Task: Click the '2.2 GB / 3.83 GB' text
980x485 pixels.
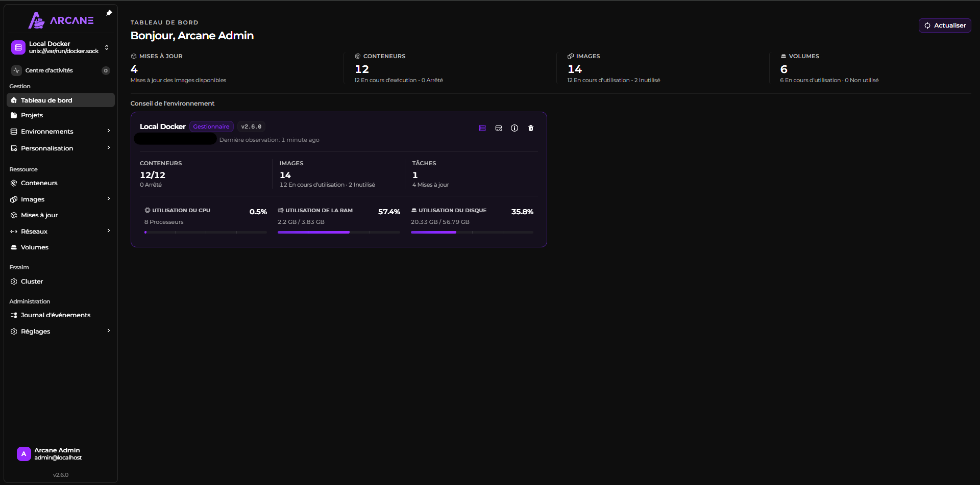Action: (301, 222)
